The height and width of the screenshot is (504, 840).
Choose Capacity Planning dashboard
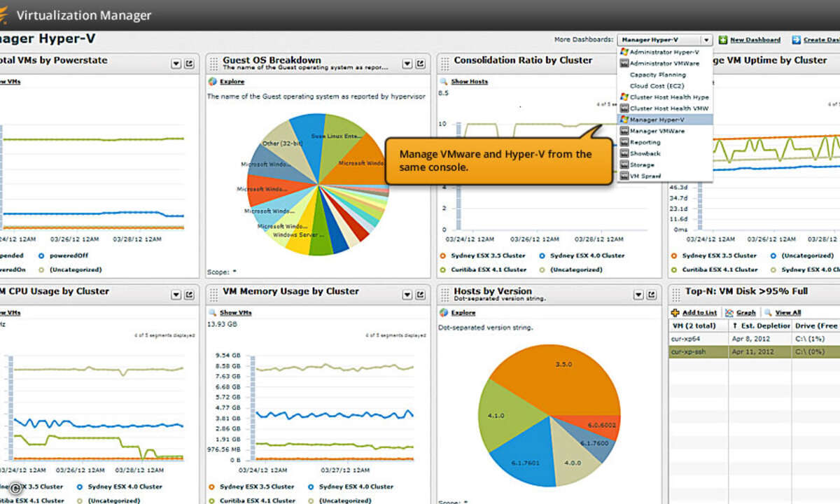coord(665,74)
